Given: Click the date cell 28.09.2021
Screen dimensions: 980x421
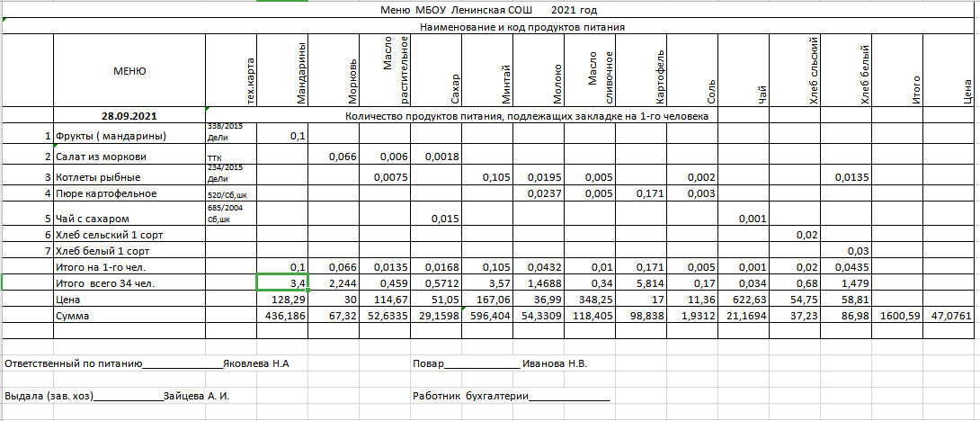Looking at the screenshot, I should pos(129,116).
